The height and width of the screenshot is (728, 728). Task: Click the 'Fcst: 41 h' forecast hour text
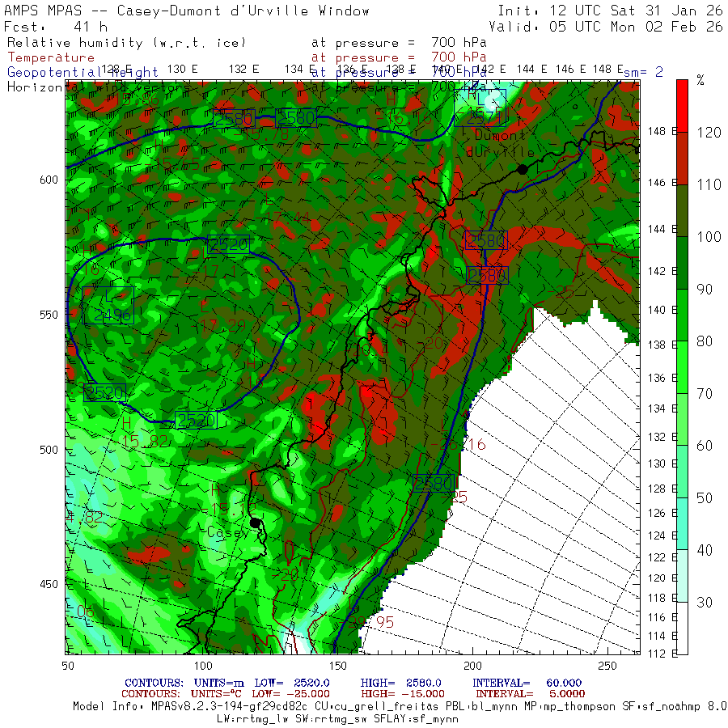point(56,27)
